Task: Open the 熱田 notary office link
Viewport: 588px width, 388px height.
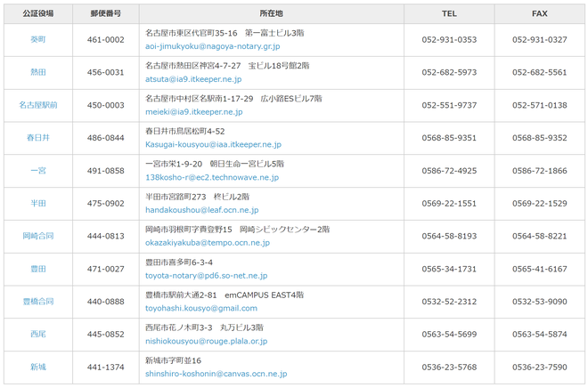Action: coord(38,72)
